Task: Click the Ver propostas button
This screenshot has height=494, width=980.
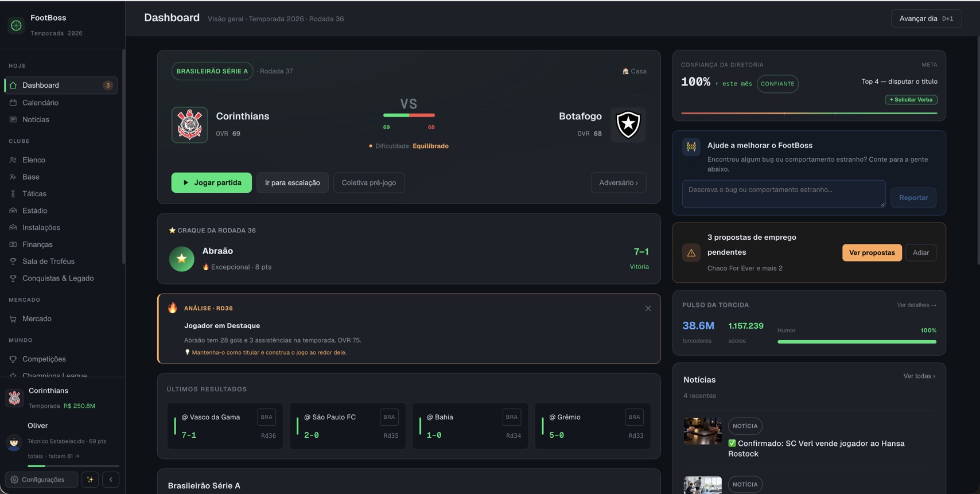Action: coord(872,252)
